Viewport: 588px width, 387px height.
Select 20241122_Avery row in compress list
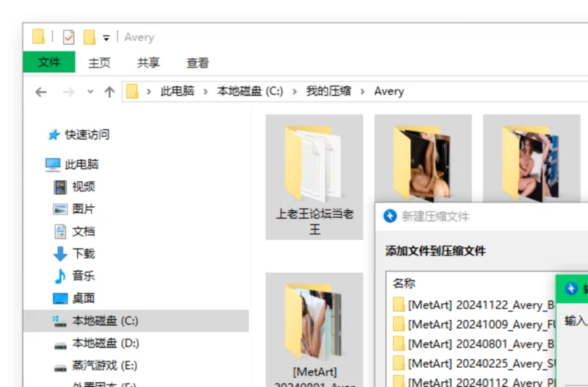[x=473, y=305]
